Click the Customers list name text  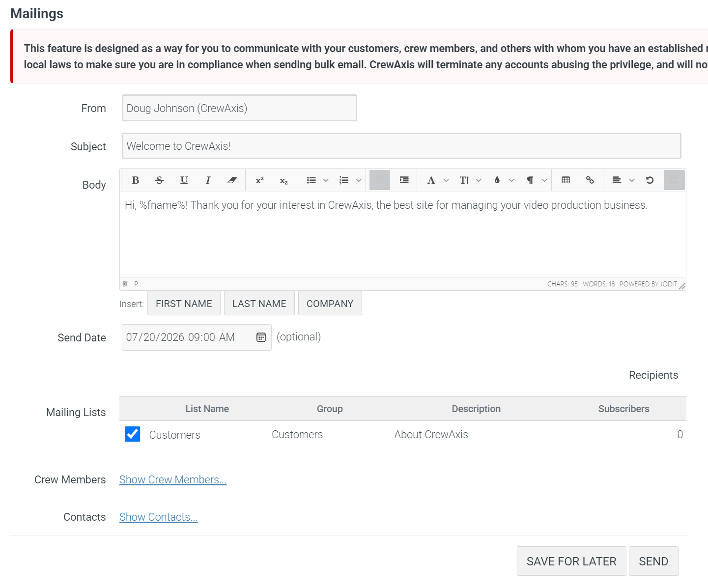click(x=175, y=435)
